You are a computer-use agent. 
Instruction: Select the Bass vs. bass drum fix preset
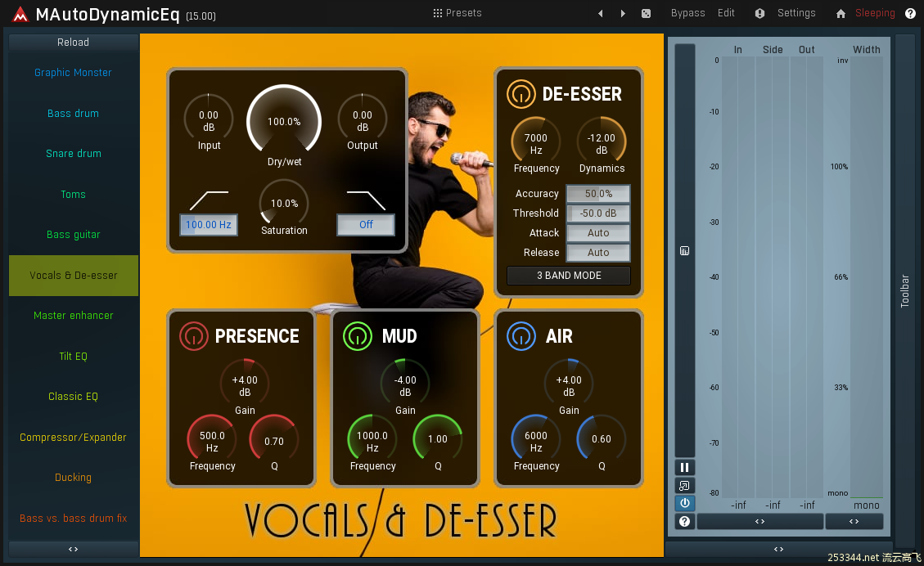point(73,518)
